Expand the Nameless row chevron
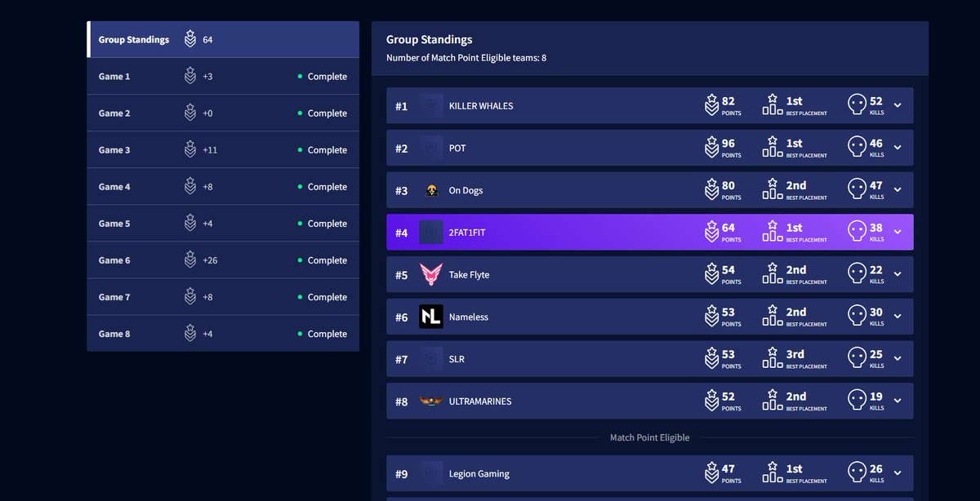This screenshot has width=980, height=501. (x=898, y=317)
